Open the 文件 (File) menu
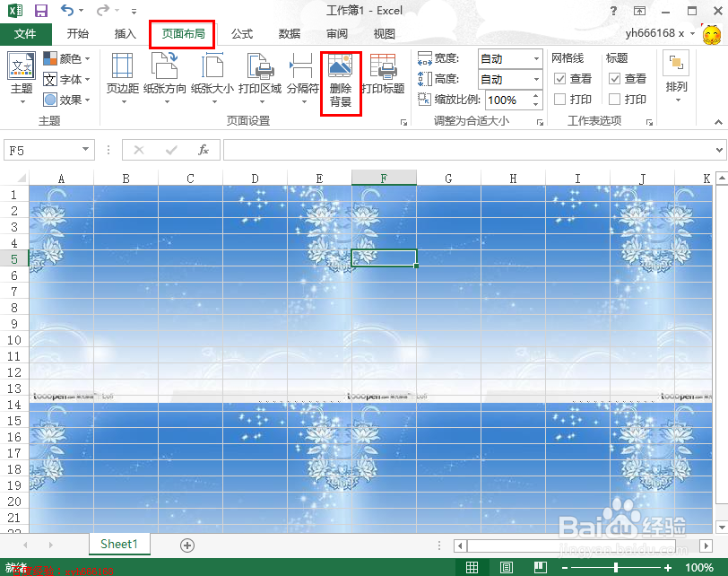 click(26, 33)
